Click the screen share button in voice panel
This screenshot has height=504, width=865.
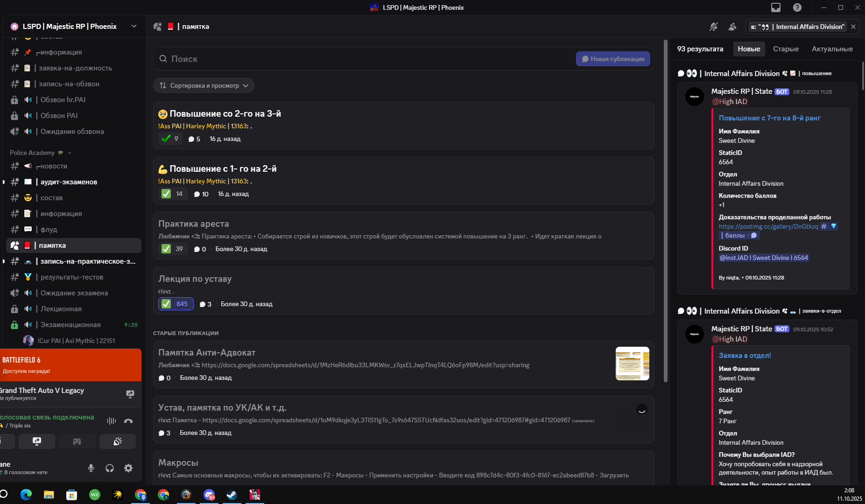[37, 441]
